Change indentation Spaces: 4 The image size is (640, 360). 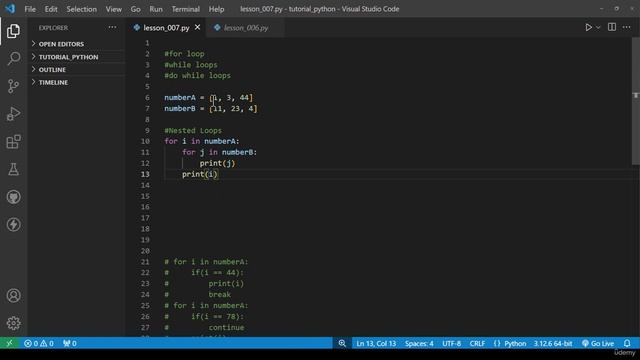pyautogui.click(x=419, y=343)
